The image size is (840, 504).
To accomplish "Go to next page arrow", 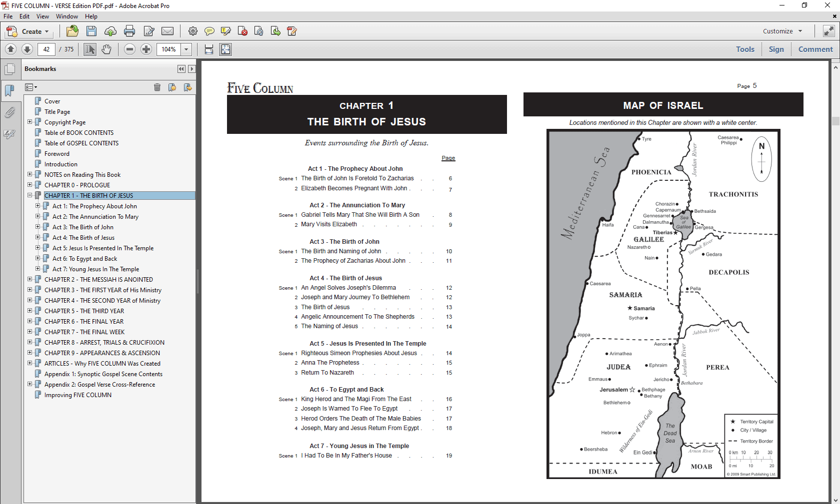I will [x=27, y=49].
